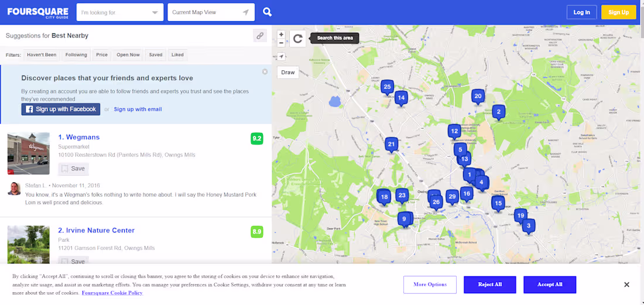Viewport: 644px width, 305px height.
Task: Select map pin 13
Action: pos(464,159)
